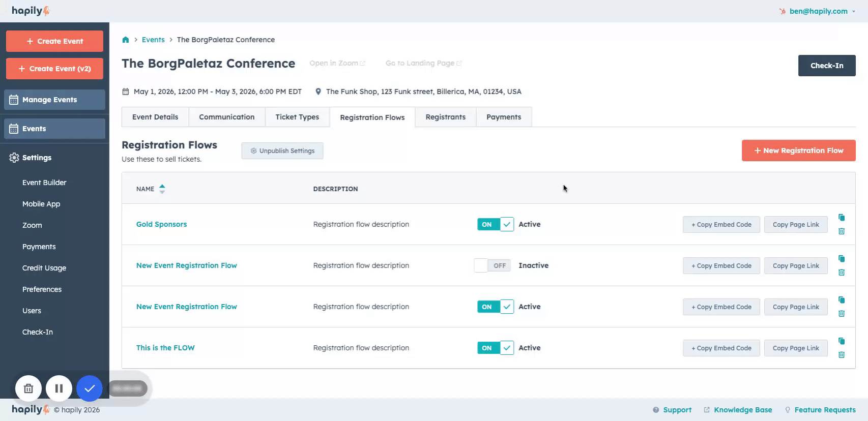Copy embed code for inactive New Event Registration Flow
The image size is (868, 421).
721,265
